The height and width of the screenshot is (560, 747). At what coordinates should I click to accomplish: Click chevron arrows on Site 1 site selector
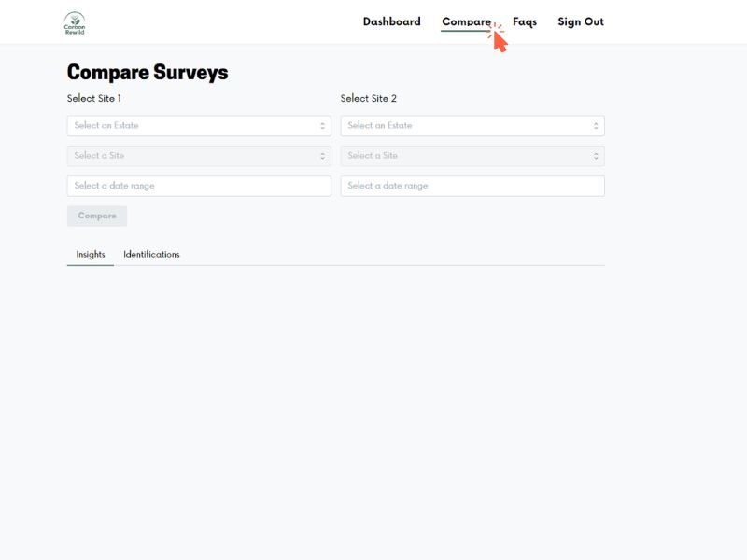pyautogui.click(x=322, y=156)
